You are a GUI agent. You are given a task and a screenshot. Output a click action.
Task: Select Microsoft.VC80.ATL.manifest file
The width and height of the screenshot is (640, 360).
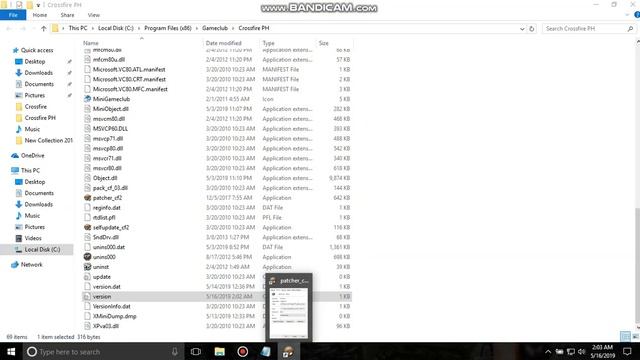click(x=129, y=69)
